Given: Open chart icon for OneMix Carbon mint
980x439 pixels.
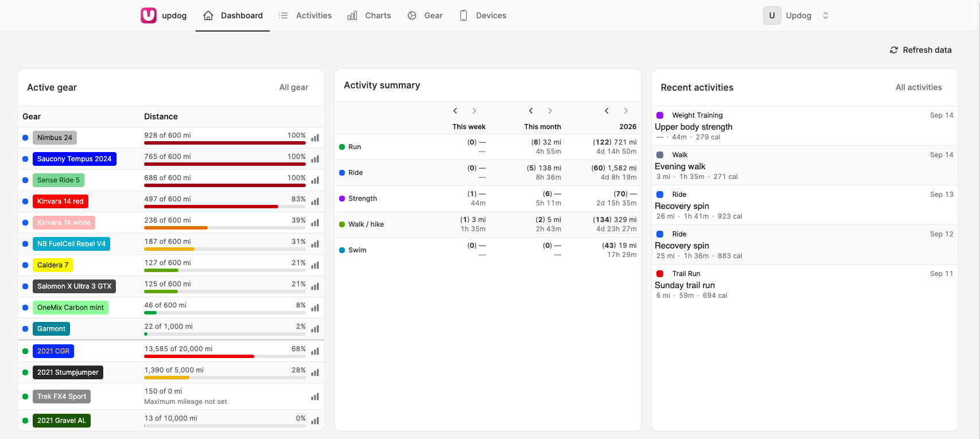Looking at the screenshot, I should tap(315, 308).
